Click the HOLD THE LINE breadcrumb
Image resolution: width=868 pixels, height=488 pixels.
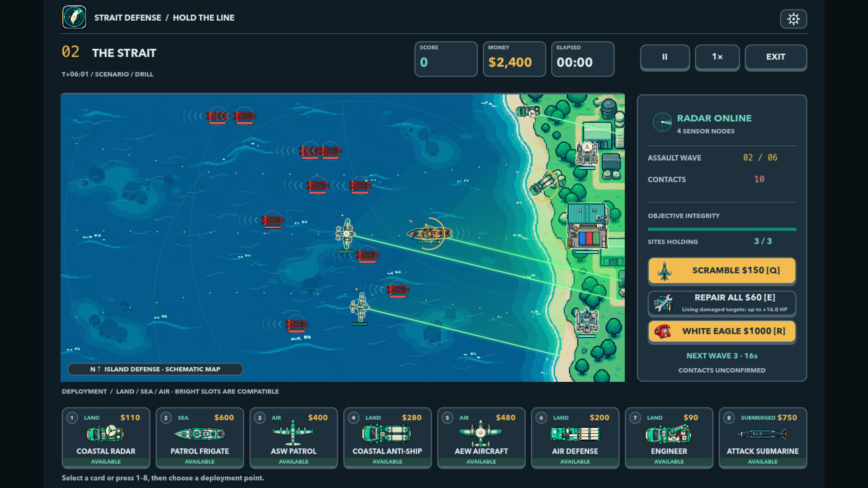click(x=203, y=18)
